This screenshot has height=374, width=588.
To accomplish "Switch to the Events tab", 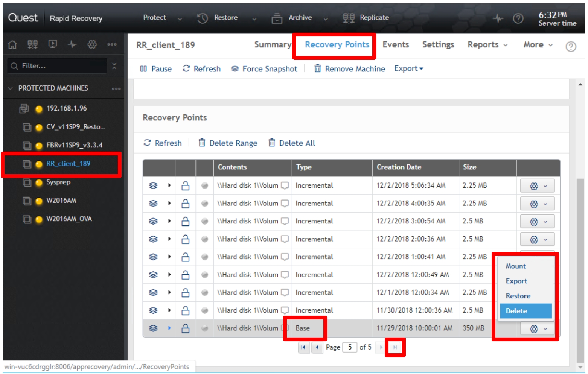I will point(396,45).
